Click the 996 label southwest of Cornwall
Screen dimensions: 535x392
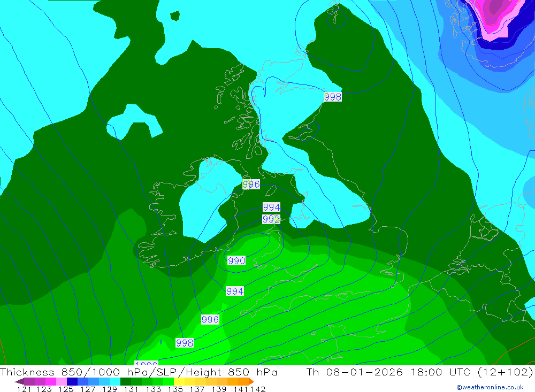(x=210, y=319)
